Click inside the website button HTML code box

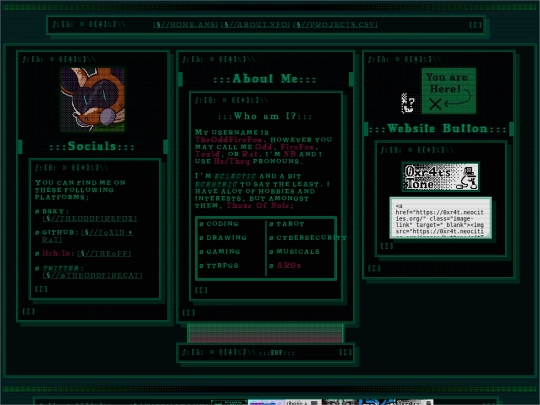pyautogui.click(x=440, y=218)
